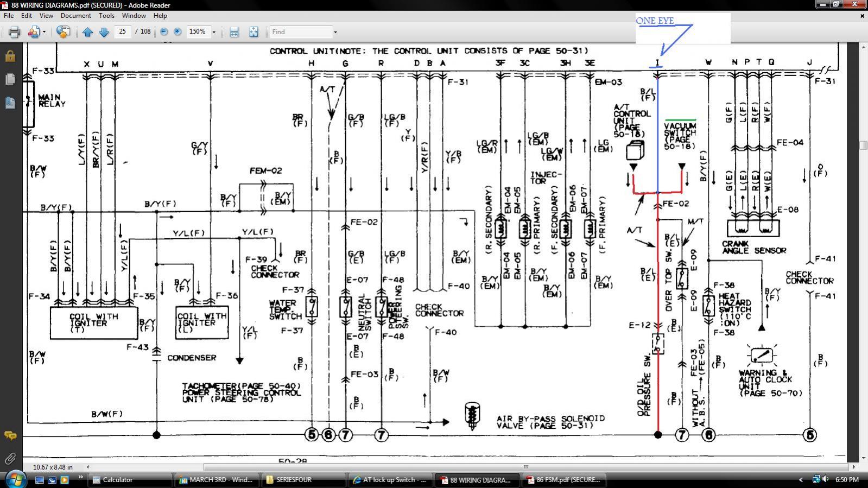
Task: Expand the collaborate icon dropdown arrow
Action: click(44, 32)
